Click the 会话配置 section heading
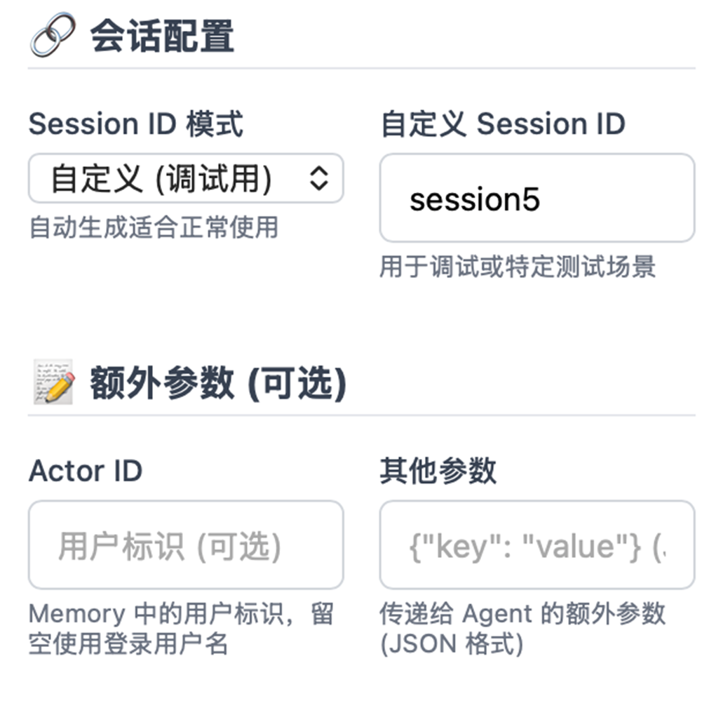 point(162,36)
